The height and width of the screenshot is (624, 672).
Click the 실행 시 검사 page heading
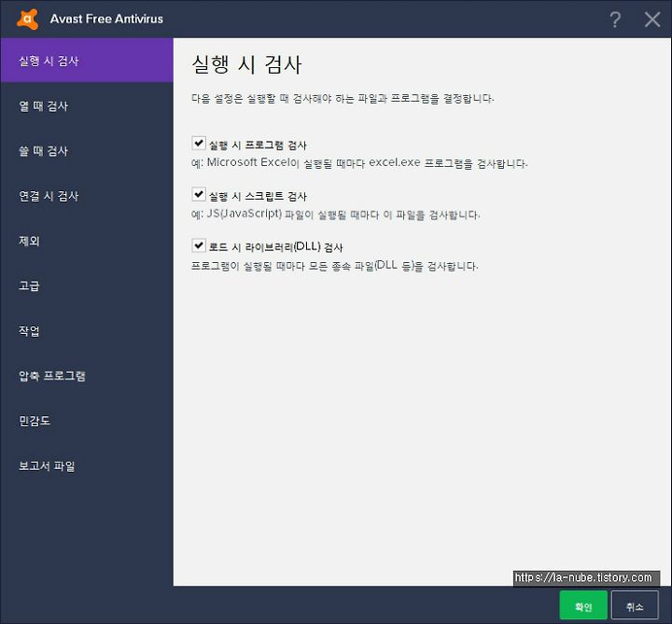click(x=246, y=64)
